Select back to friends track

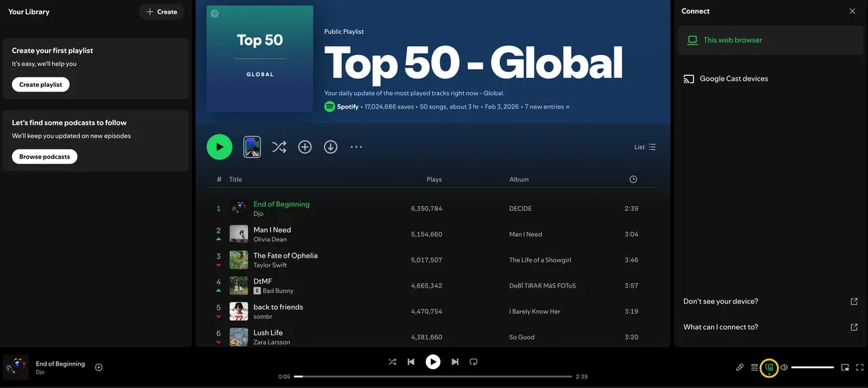(x=278, y=307)
